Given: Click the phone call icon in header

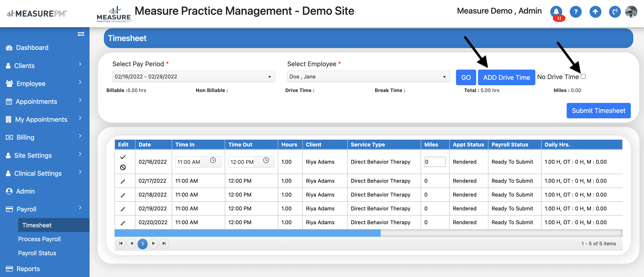Looking at the screenshot, I should (x=615, y=12).
